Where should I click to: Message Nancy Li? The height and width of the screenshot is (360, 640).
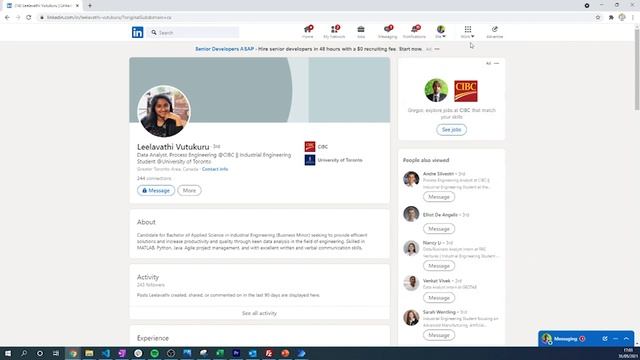pos(439,266)
